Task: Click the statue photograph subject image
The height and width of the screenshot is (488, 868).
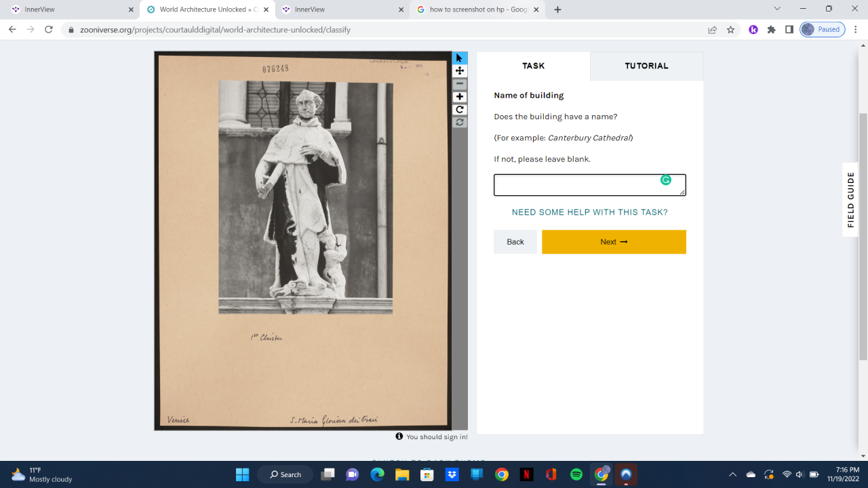Action: coord(306,197)
